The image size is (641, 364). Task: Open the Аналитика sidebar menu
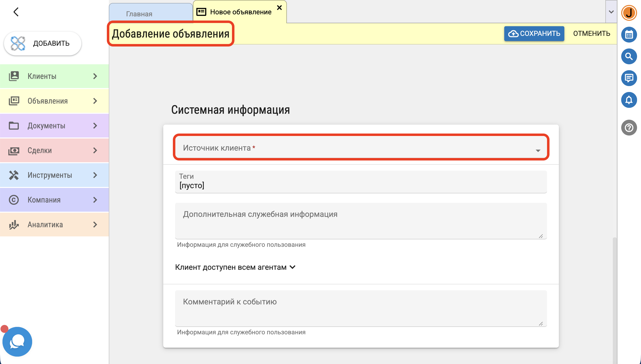pos(54,225)
